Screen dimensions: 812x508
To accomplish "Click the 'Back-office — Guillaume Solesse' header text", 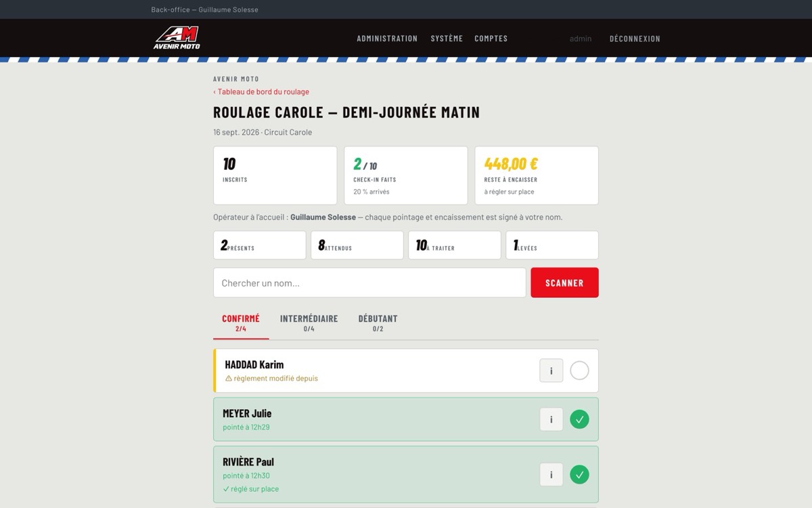I will click(x=204, y=9).
